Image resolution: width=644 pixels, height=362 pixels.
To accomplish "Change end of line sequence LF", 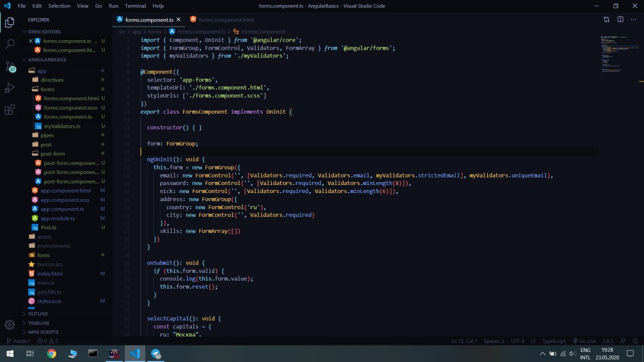I will 533,341.
